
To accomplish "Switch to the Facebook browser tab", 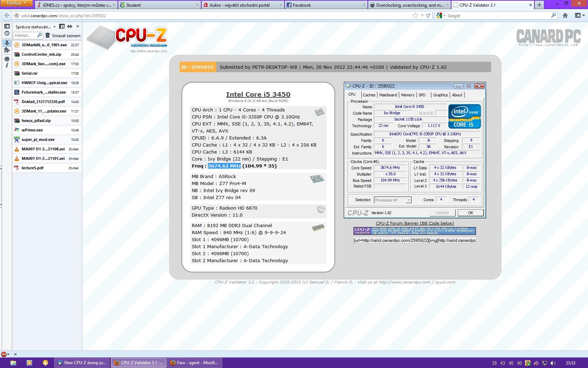I will pyautogui.click(x=326, y=5).
